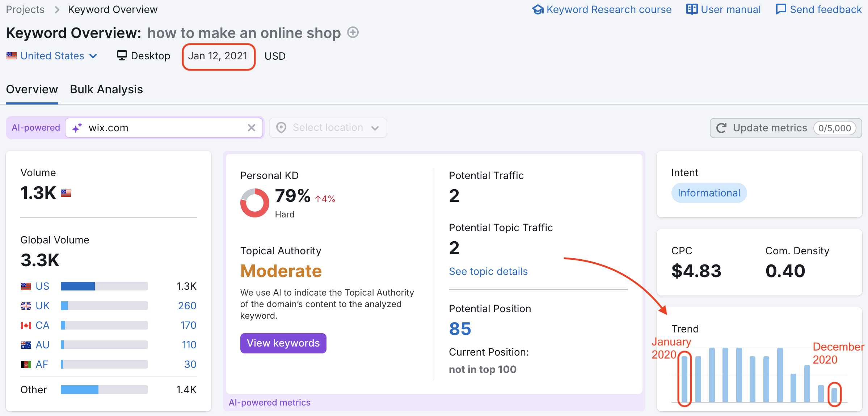Click the UK volume value 260

pyautogui.click(x=187, y=306)
